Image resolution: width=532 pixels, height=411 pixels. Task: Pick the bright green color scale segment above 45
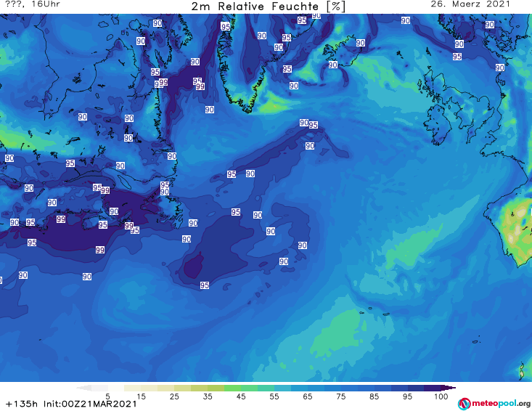[232, 388]
